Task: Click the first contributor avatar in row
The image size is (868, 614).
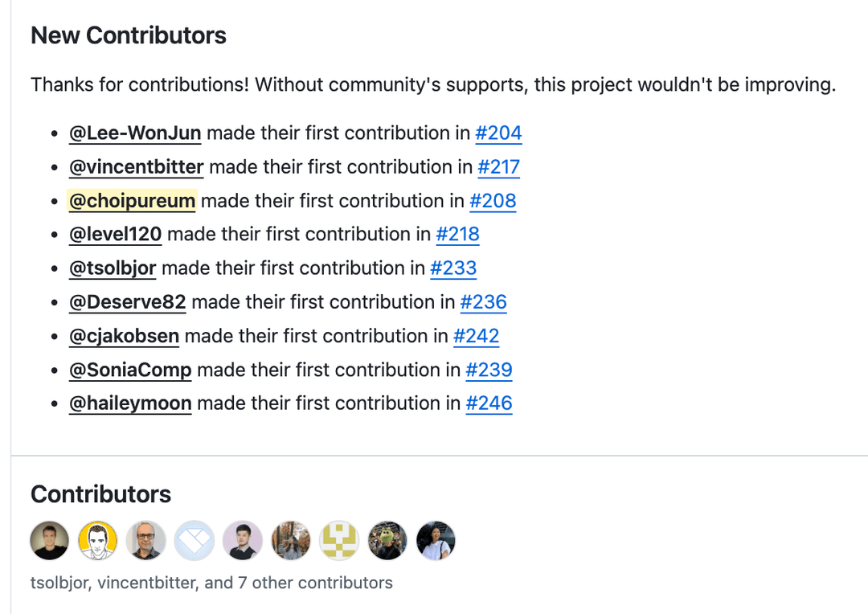Action: click(x=50, y=540)
